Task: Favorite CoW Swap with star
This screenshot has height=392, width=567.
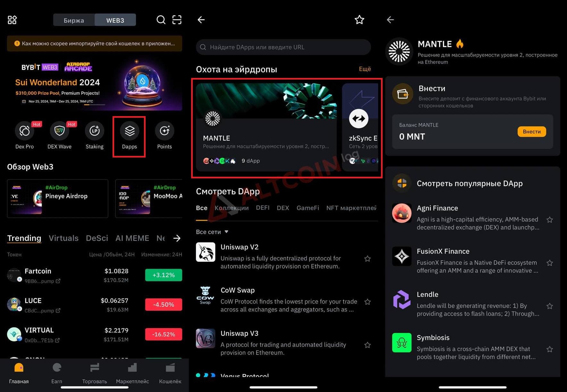Action: click(x=368, y=302)
